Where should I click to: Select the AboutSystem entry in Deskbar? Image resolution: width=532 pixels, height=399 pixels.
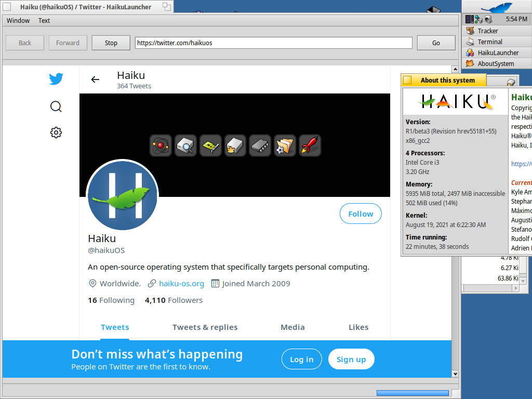497,63
